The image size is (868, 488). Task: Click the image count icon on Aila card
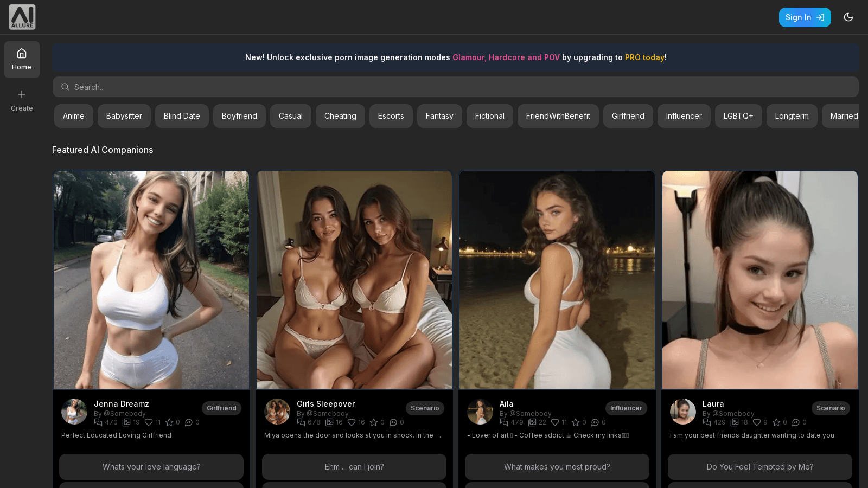[x=532, y=422]
